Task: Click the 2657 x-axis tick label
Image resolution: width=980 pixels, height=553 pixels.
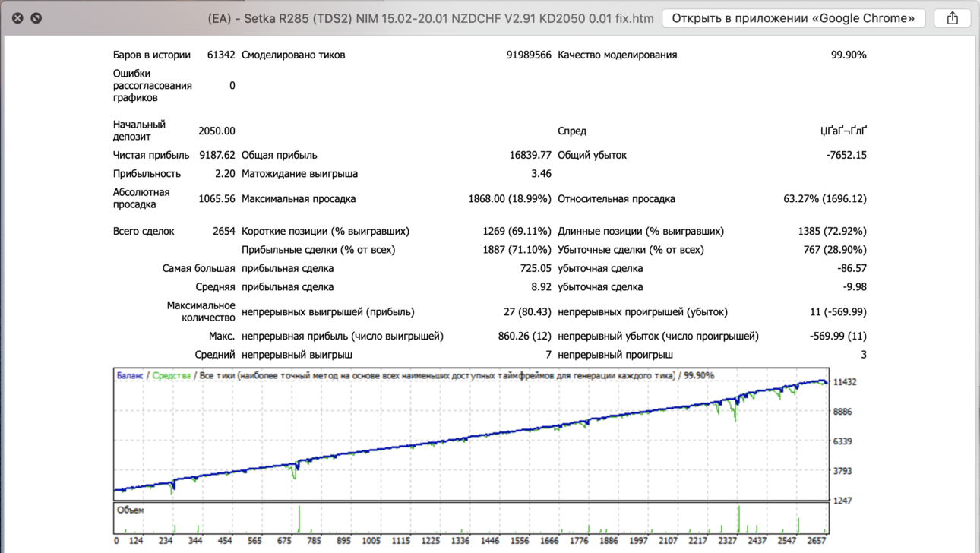Action: pos(815,541)
